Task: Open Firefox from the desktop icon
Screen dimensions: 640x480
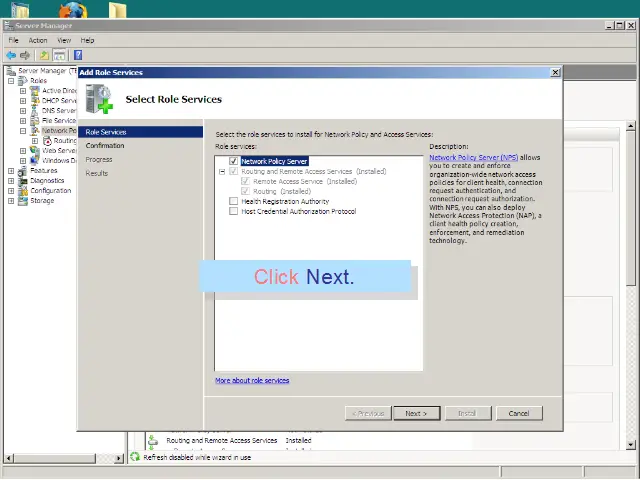Action: (x=73, y=12)
